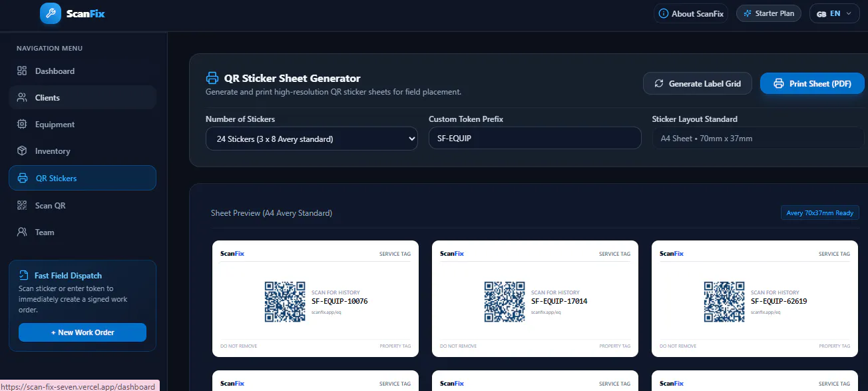Go to Dashboard in the navigation menu
Screen dimensions: 868x391
[x=83, y=71]
